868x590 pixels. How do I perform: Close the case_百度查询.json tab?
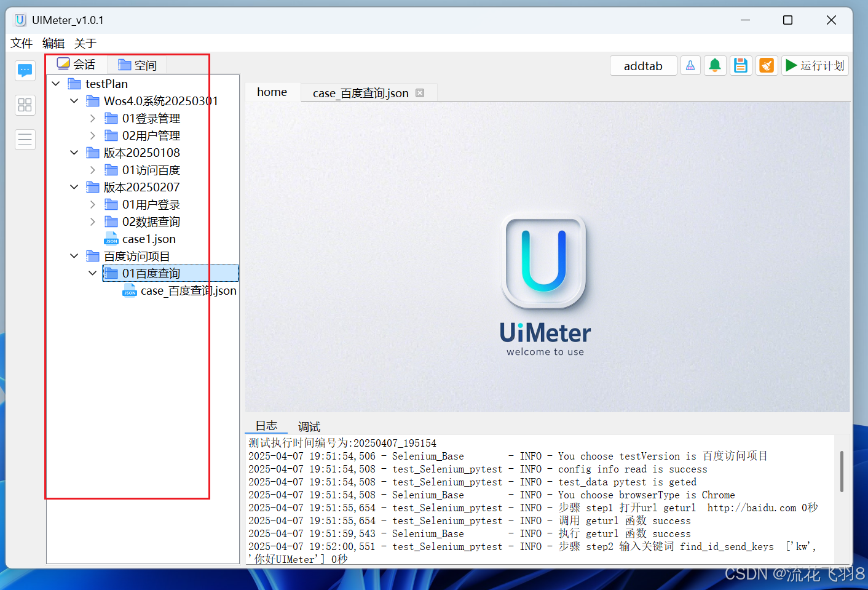tap(420, 93)
